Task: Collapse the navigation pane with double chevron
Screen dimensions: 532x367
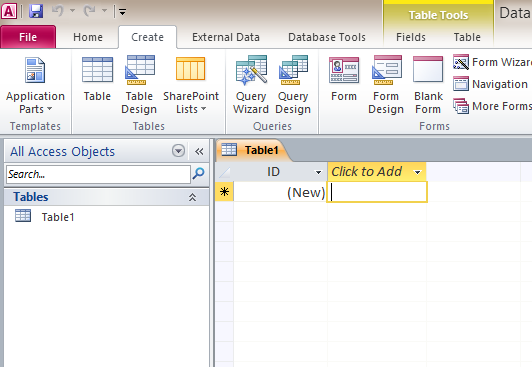Action: pos(199,151)
